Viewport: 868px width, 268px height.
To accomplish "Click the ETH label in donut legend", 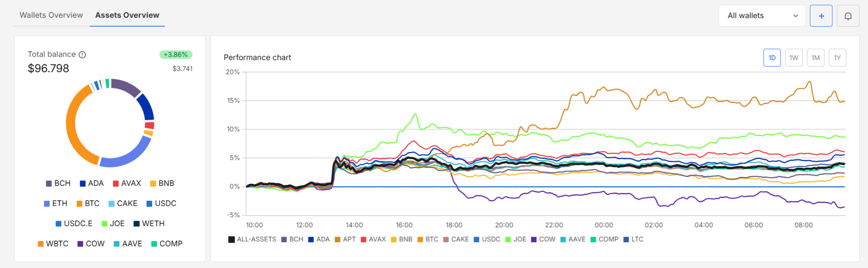I will point(60,204).
